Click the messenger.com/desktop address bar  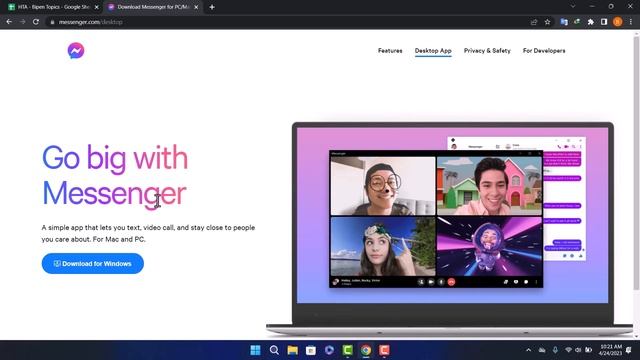pyautogui.click(x=286, y=22)
